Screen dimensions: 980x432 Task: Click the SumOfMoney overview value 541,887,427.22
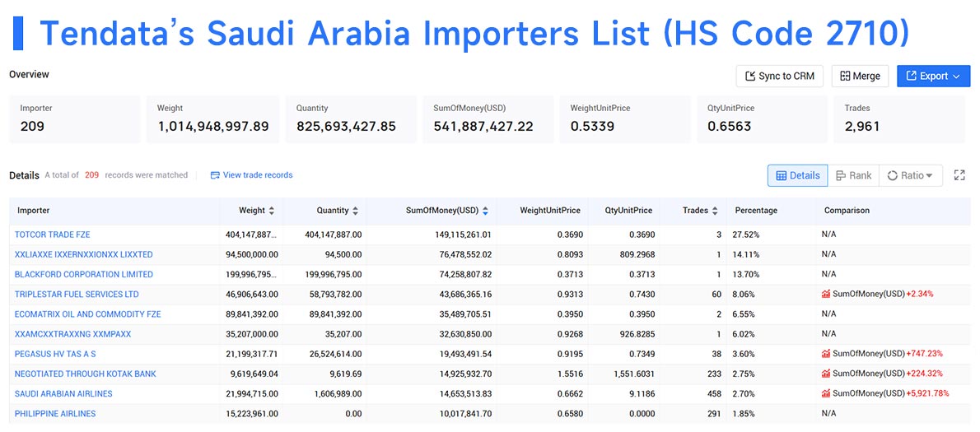point(483,127)
